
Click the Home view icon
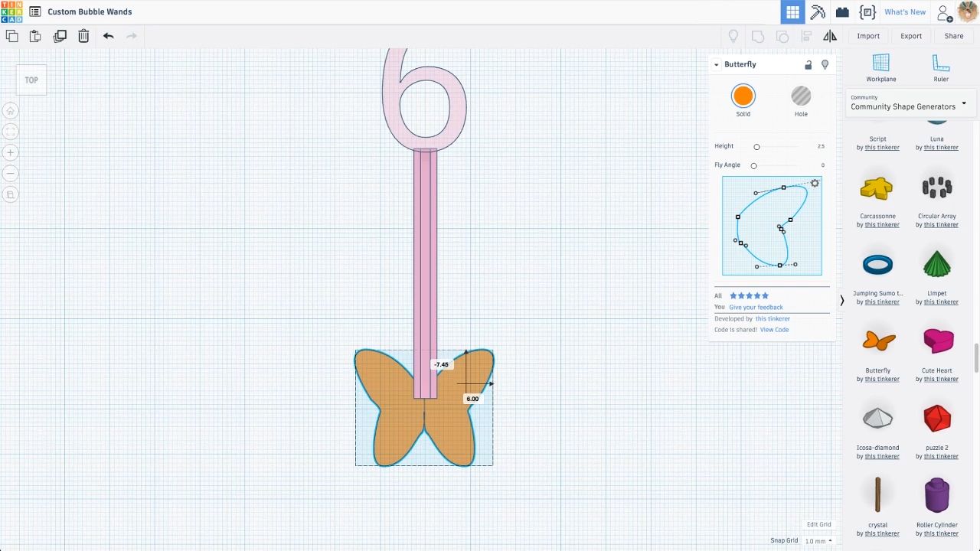click(x=10, y=111)
